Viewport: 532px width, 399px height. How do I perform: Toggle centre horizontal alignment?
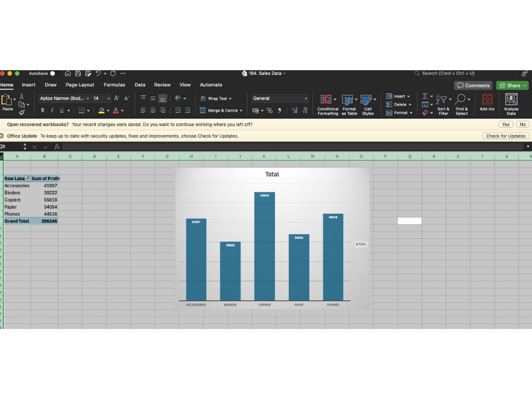153,111
